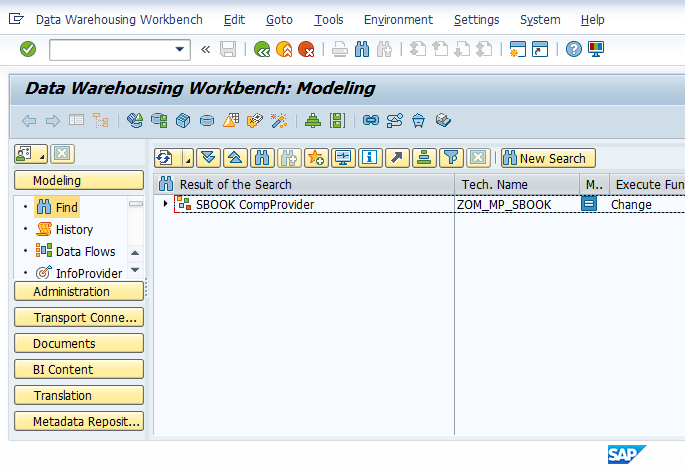This screenshot has height=466, width=685.
Task: Click the Expand All nodes icon
Action: [x=208, y=158]
